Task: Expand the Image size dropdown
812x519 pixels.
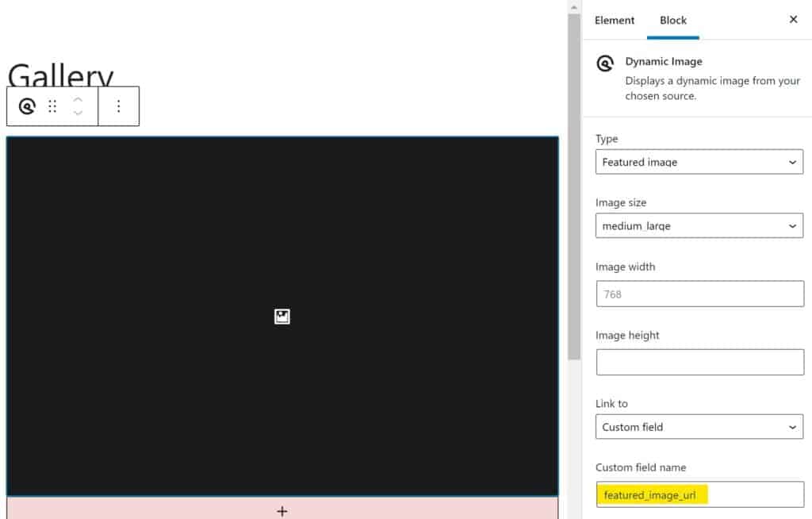Action: [x=699, y=225]
